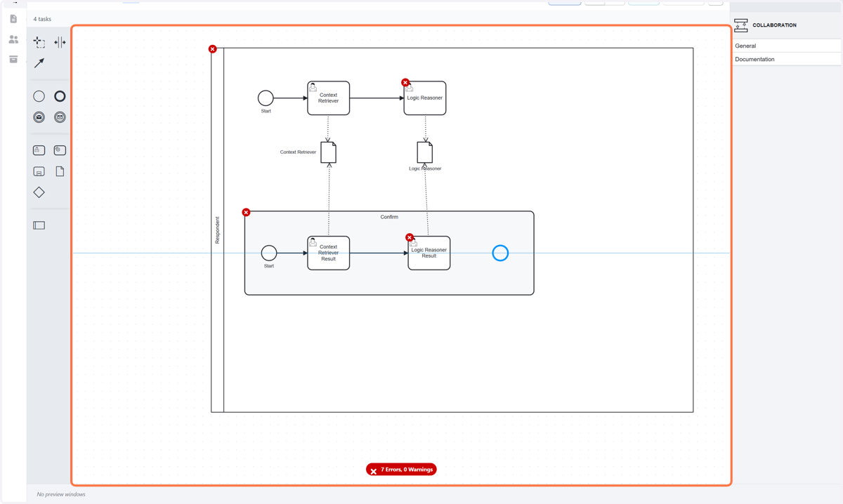Pick data object shape from palette
Image resolution: width=843 pixels, height=504 pixels.
pos(60,171)
